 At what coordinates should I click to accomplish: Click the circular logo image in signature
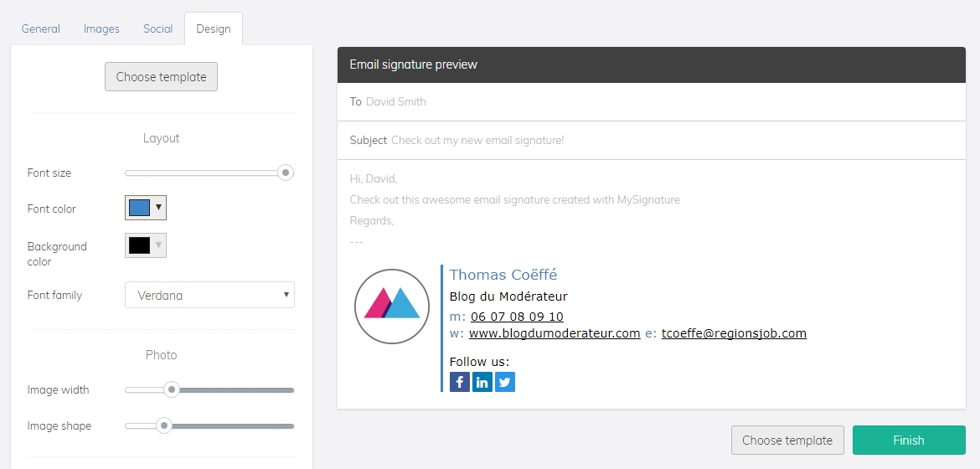[x=392, y=307]
